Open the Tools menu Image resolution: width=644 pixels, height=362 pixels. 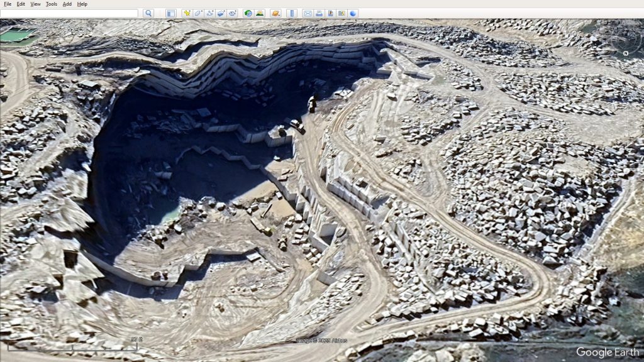(x=51, y=4)
